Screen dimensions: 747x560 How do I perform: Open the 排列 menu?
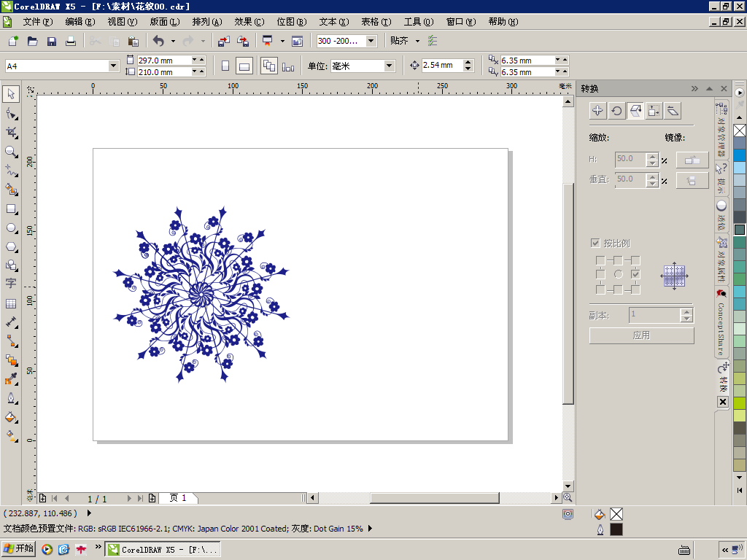click(x=206, y=22)
